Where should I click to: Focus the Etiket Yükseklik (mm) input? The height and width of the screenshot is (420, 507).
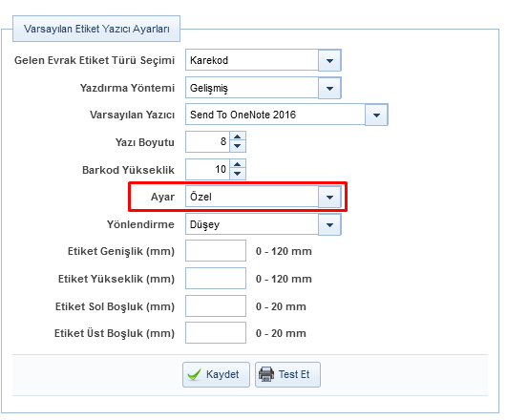[216, 278]
